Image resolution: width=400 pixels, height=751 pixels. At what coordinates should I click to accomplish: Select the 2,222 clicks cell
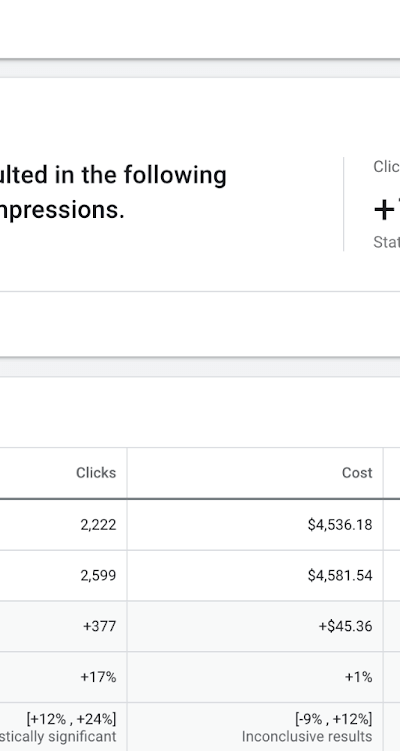[98, 525]
